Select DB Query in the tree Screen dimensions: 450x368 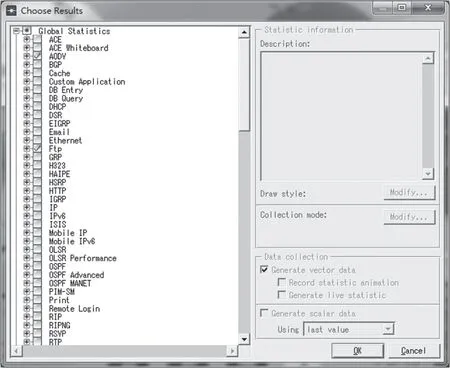[x=66, y=98]
